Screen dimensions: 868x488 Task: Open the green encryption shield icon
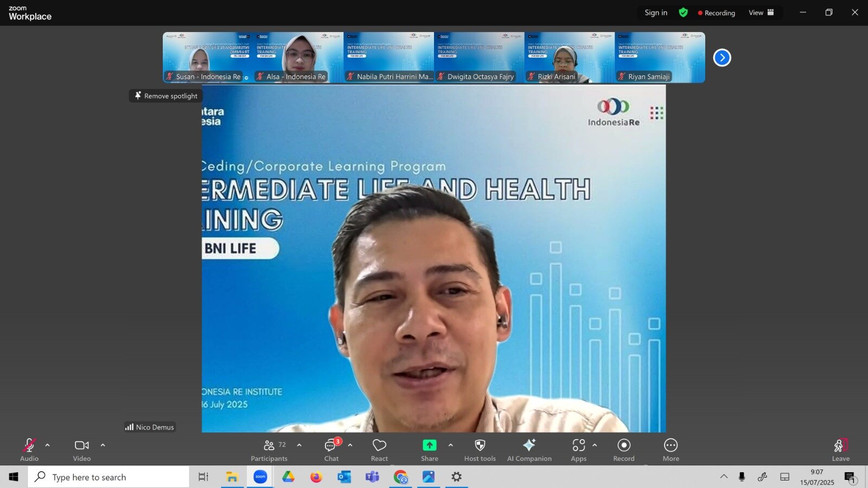tap(684, 12)
